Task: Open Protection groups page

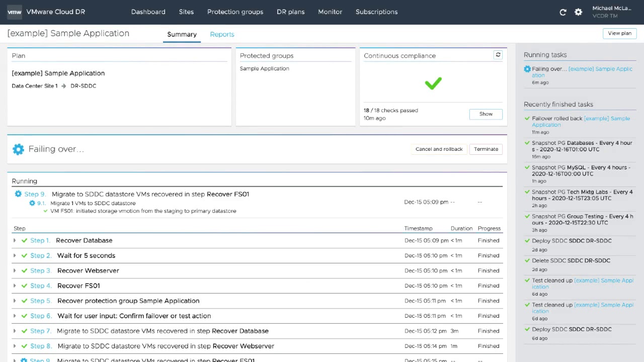Action: [235, 12]
